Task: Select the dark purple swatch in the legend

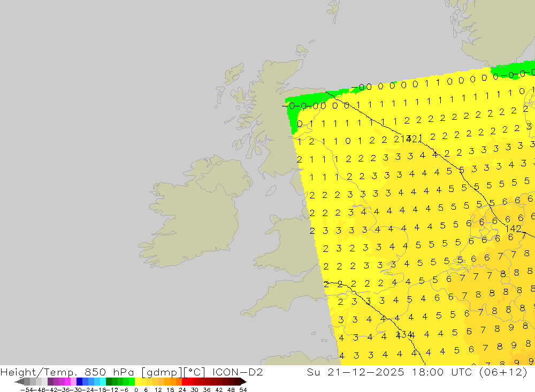Action: (x=50, y=381)
